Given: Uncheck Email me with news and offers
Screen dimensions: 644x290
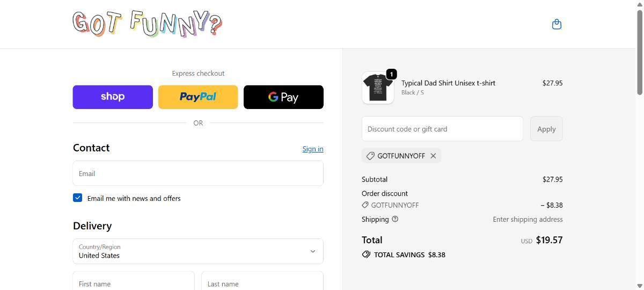Looking at the screenshot, I should (78, 198).
